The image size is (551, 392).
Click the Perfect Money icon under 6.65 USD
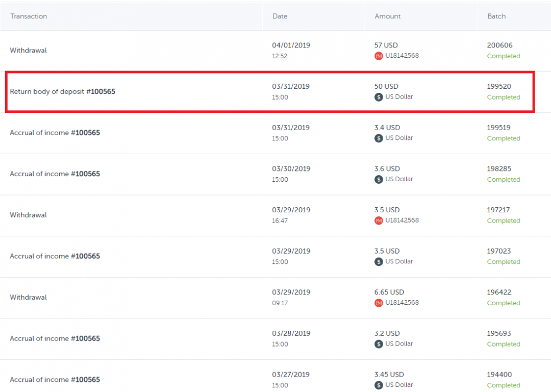[379, 303]
